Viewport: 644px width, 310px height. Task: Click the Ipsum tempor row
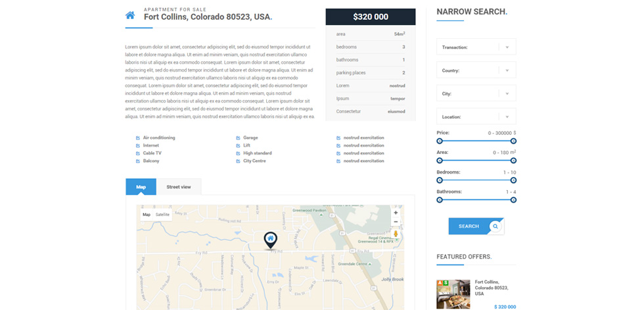(x=371, y=99)
